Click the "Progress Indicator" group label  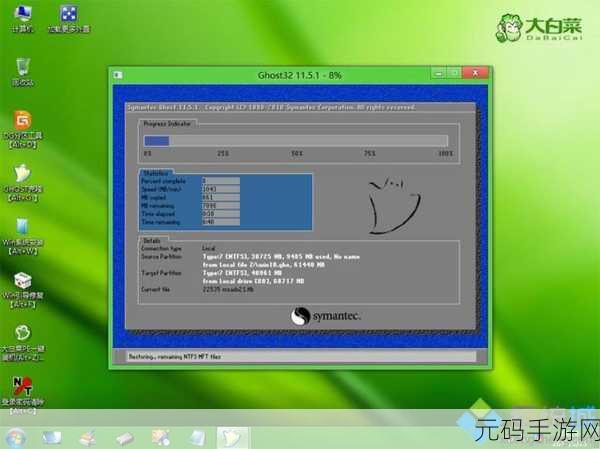167,124
